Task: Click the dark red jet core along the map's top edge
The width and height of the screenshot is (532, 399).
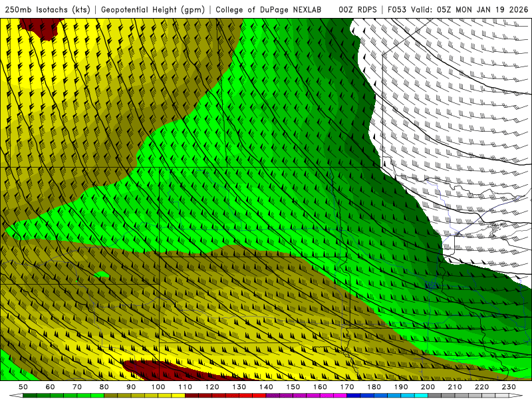Action: click(x=43, y=29)
